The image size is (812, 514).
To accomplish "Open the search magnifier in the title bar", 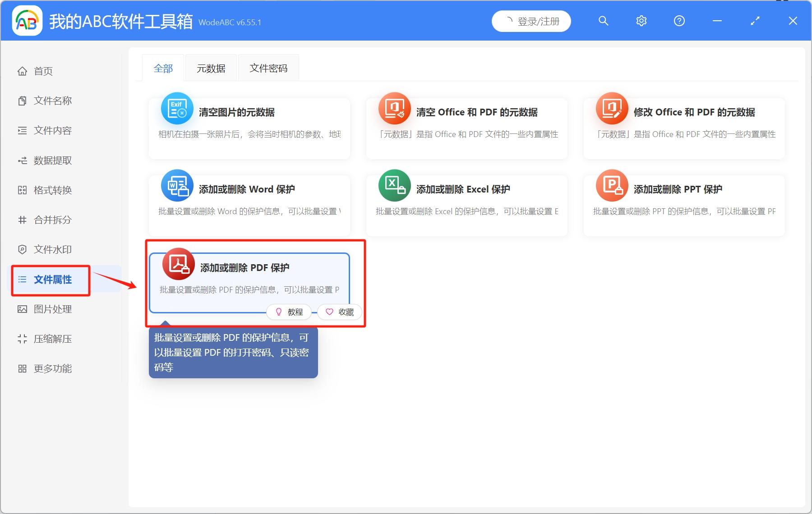I will click(603, 21).
